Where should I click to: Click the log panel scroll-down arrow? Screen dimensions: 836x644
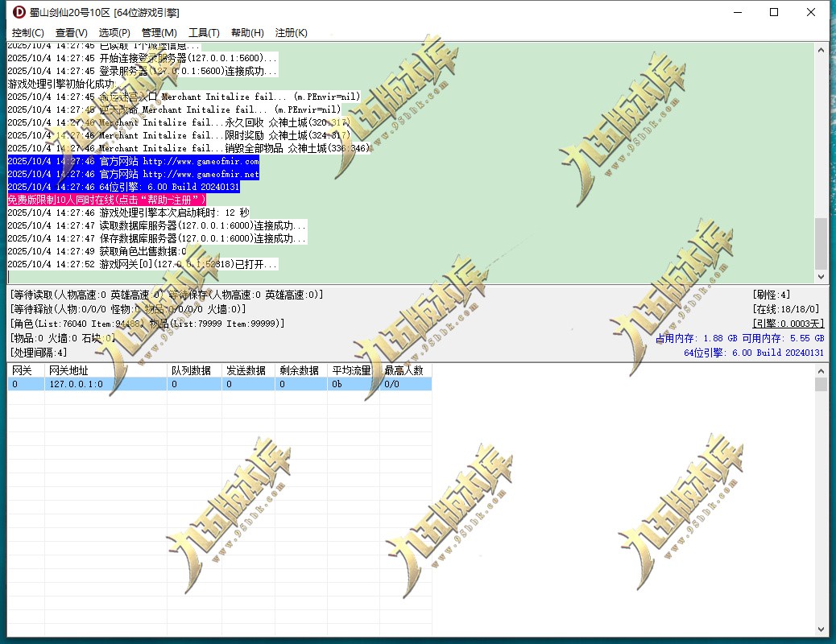click(x=821, y=276)
